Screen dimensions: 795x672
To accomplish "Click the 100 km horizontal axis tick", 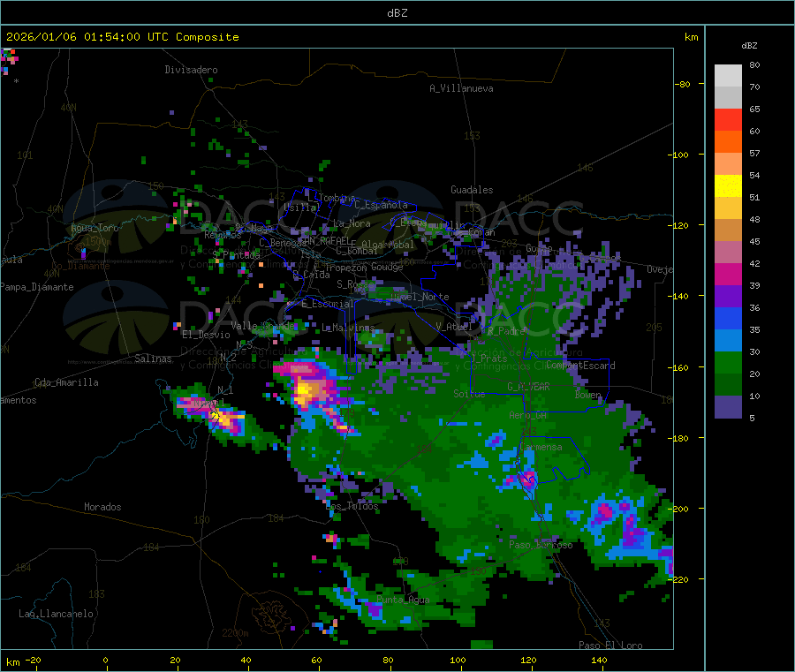I will (458, 660).
